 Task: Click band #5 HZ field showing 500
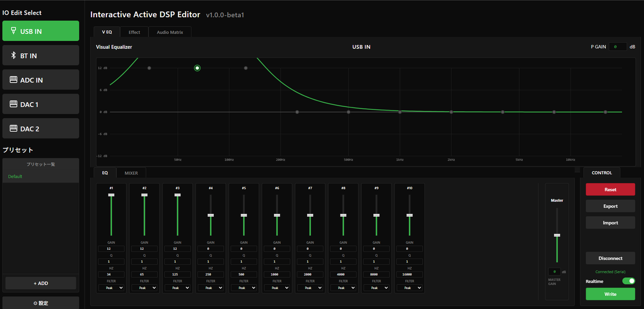coord(244,274)
